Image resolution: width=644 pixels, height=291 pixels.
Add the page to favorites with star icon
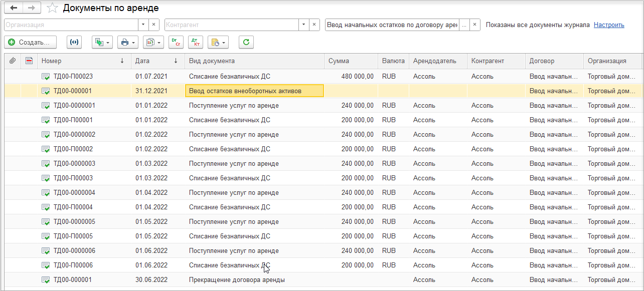[x=52, y=8]
